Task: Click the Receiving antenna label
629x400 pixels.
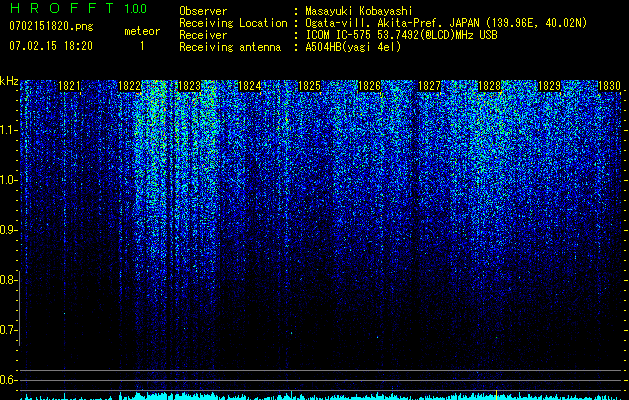Action: tap(230, 47)
